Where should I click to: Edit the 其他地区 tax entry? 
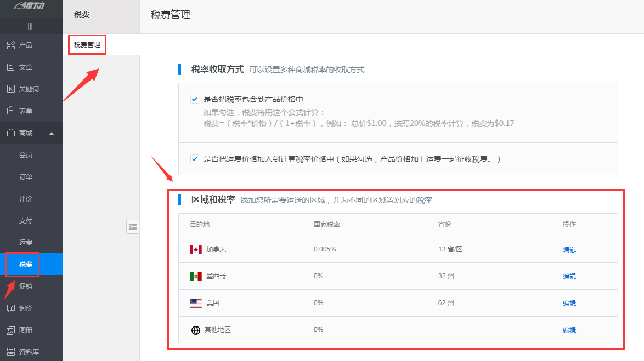click(569, 330)
